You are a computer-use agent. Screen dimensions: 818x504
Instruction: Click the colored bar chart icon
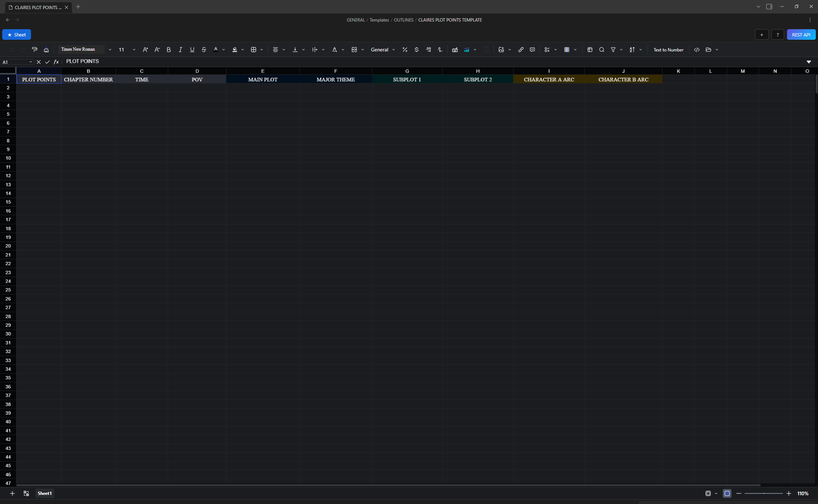coord(467,50)
